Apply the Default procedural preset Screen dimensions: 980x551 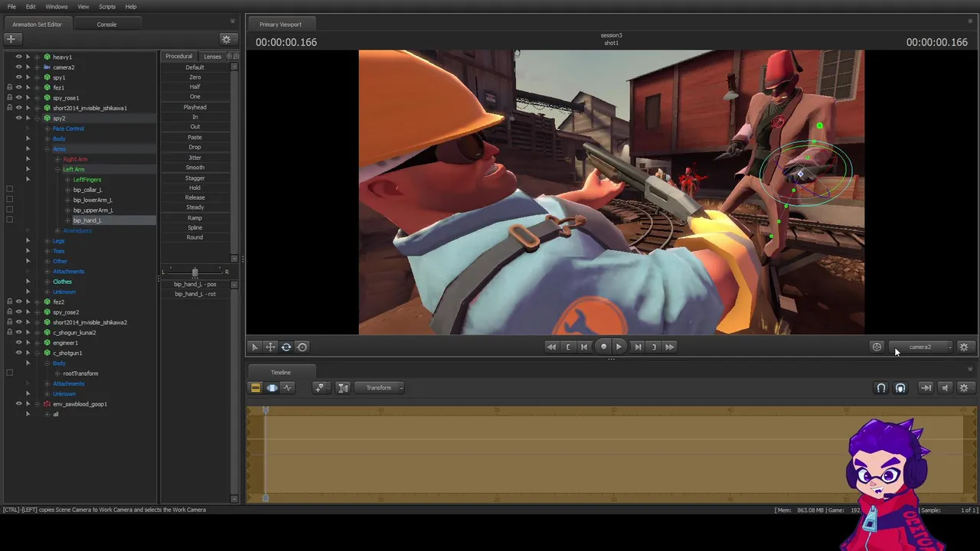pyautogui.click(x=195, y=67)
